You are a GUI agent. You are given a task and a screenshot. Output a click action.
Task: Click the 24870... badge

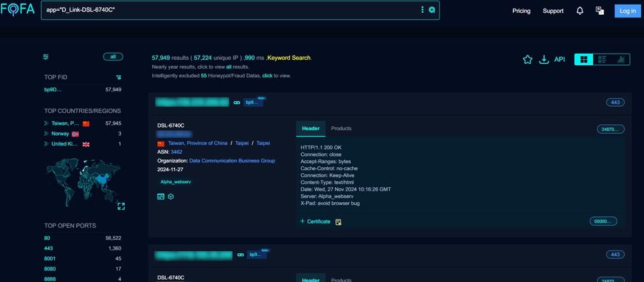coord(610,130)
